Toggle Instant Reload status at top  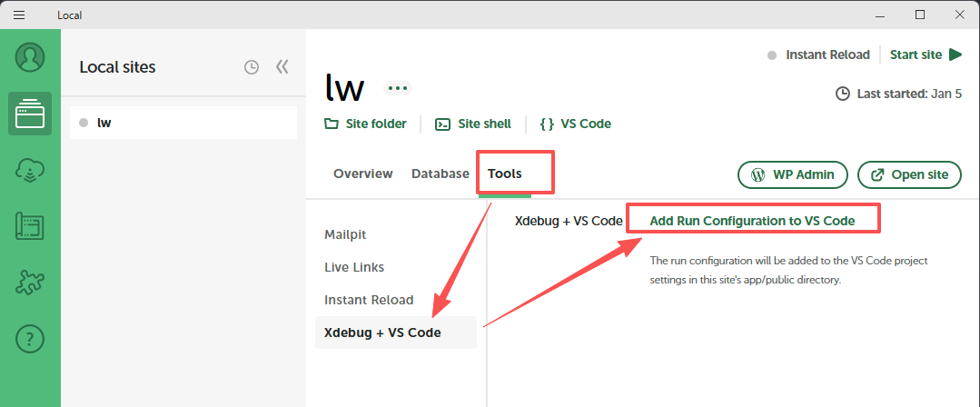[818, 55]
